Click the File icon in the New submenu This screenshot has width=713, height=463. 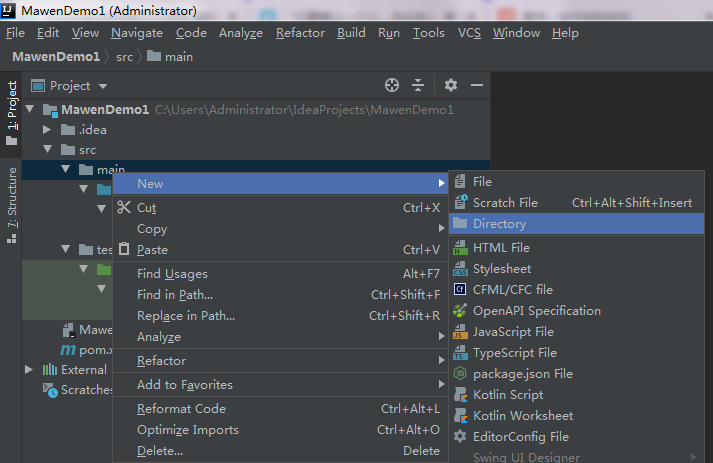click(460, 181)
